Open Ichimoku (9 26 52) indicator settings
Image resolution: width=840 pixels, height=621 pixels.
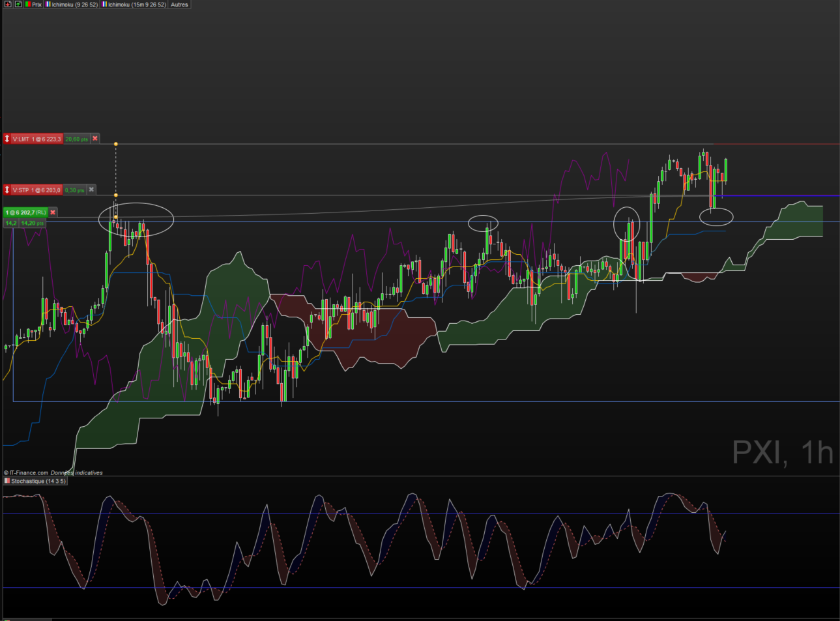72,4
